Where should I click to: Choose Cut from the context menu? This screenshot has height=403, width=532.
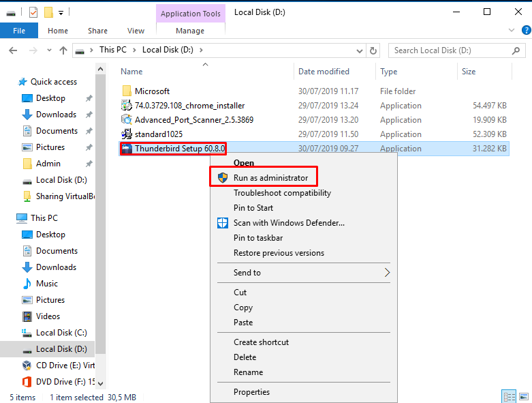[304, 292]
